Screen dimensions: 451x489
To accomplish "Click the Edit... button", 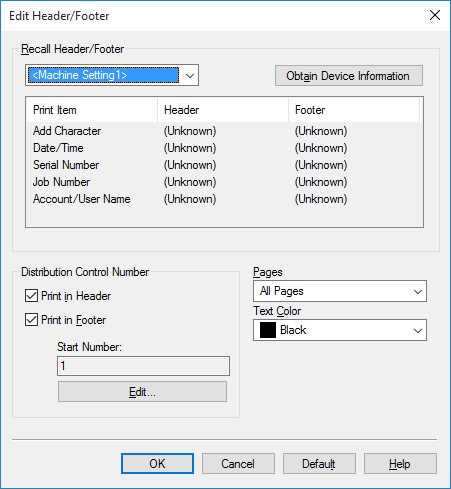I will [142, 392].
